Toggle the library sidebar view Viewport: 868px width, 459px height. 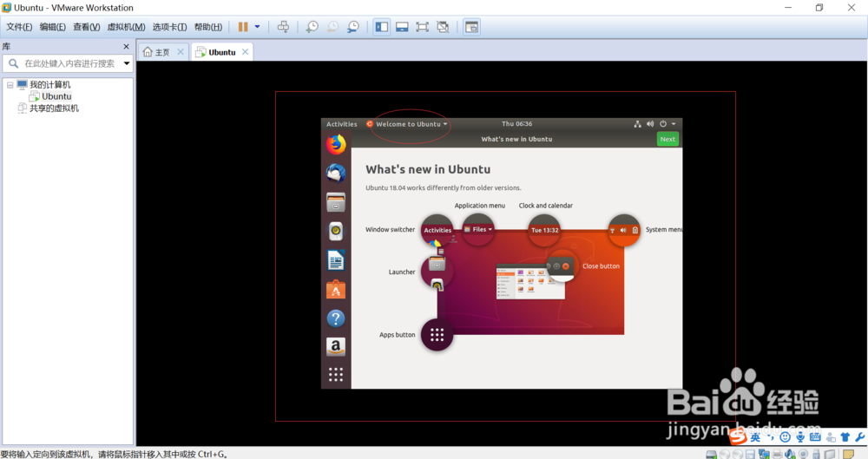point(381,27)
